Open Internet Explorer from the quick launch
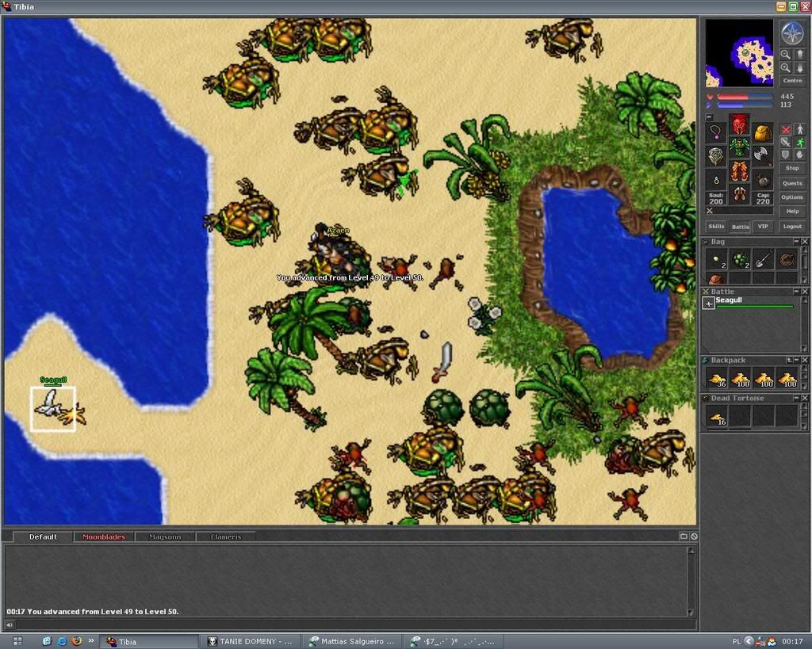The height and width of the screenshot is (649, 812). 62,641
